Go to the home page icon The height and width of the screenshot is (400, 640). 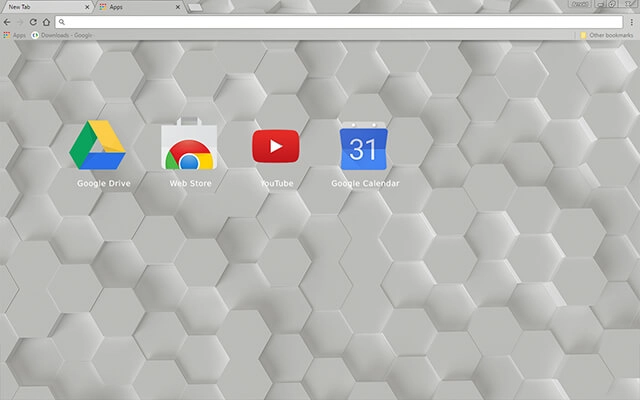click(x=47, y=22)
